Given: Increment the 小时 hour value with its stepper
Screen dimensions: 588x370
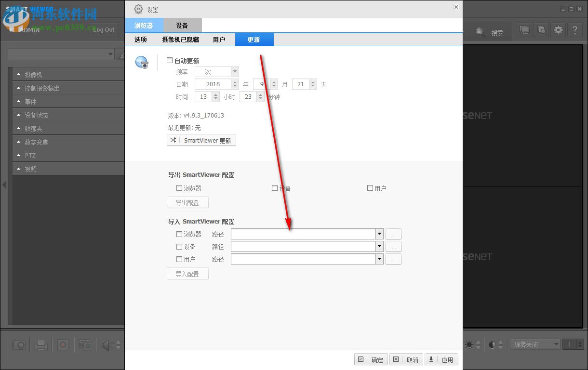Looking at the screenshot, I should 216,94.
